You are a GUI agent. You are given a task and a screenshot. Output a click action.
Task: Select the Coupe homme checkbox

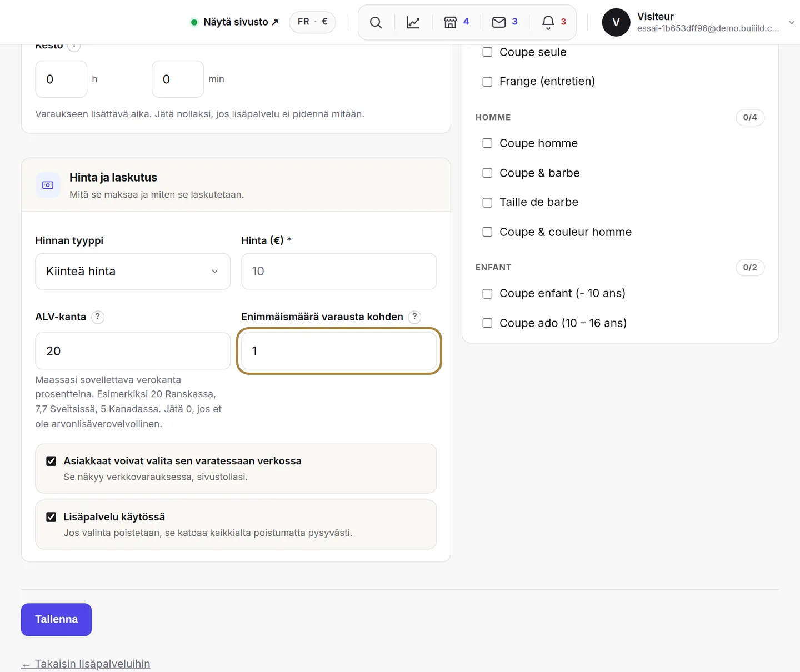487,143
